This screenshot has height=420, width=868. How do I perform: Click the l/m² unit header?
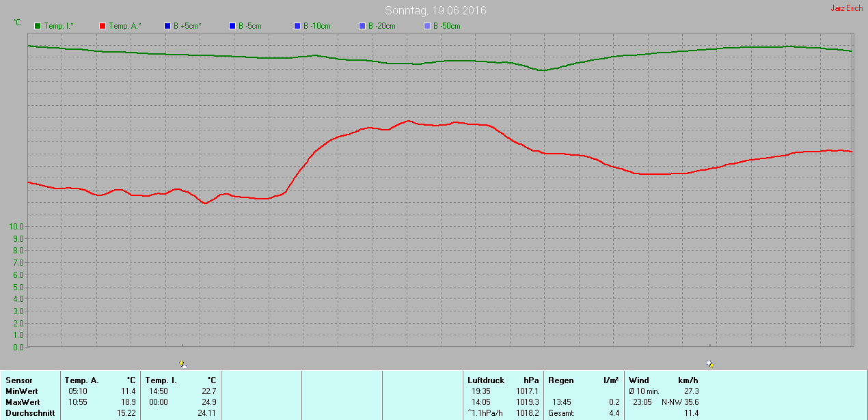click(x=611, y=380)
